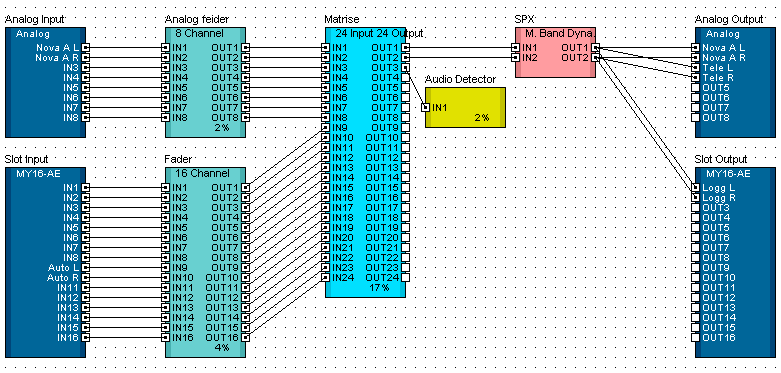Viewport: 781px width, 373px height.
Task: Click the OUT5 port on the Matrise block
Action: click(405, 88)
